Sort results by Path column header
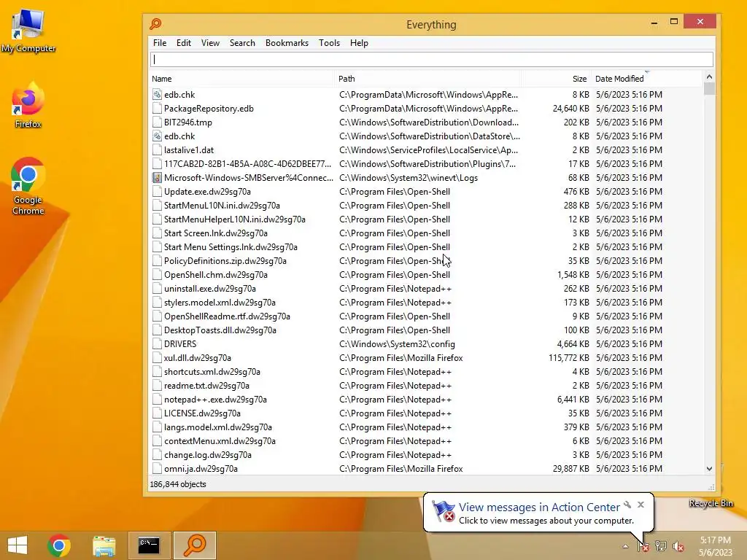Screen dimensions: 747x560 [427, 79]
